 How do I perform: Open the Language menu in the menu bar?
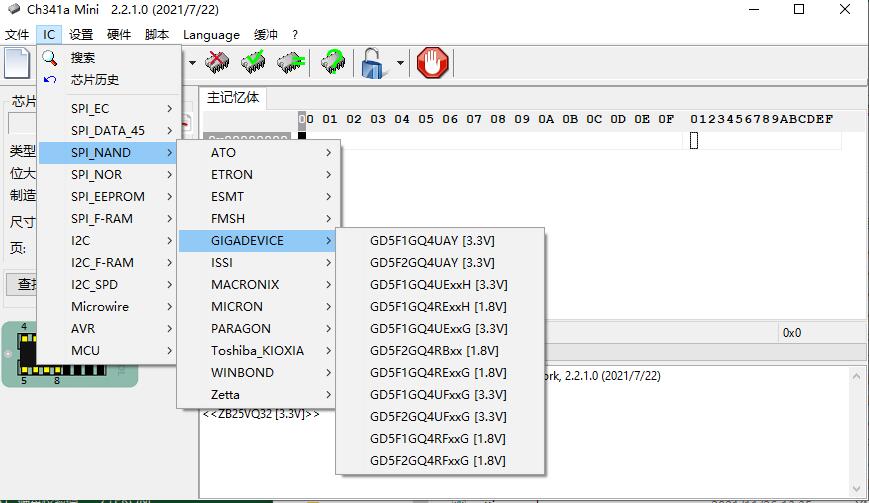(x=211, y=34)
